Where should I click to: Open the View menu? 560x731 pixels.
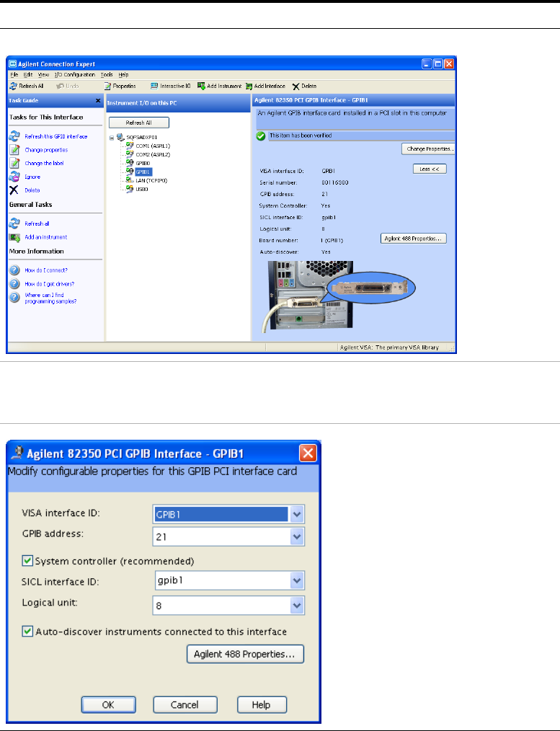pyautogui.click(x=43, y=74)
